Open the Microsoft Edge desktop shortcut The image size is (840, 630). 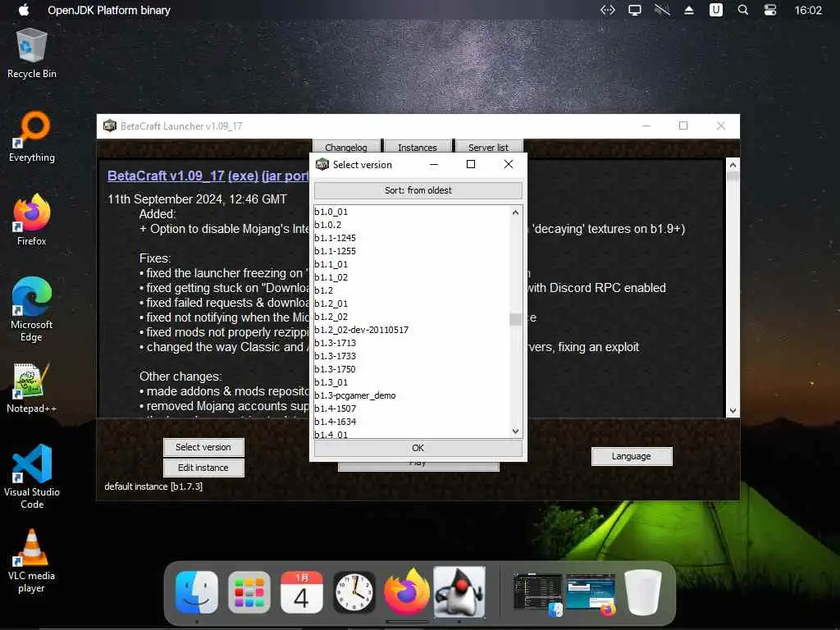[x=31, y=309]
